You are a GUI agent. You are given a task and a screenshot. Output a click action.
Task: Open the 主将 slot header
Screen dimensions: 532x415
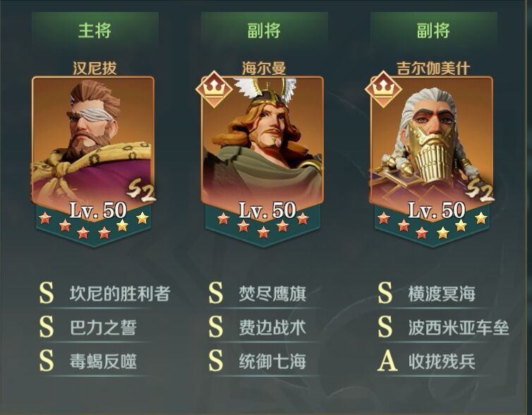(95, 30)
